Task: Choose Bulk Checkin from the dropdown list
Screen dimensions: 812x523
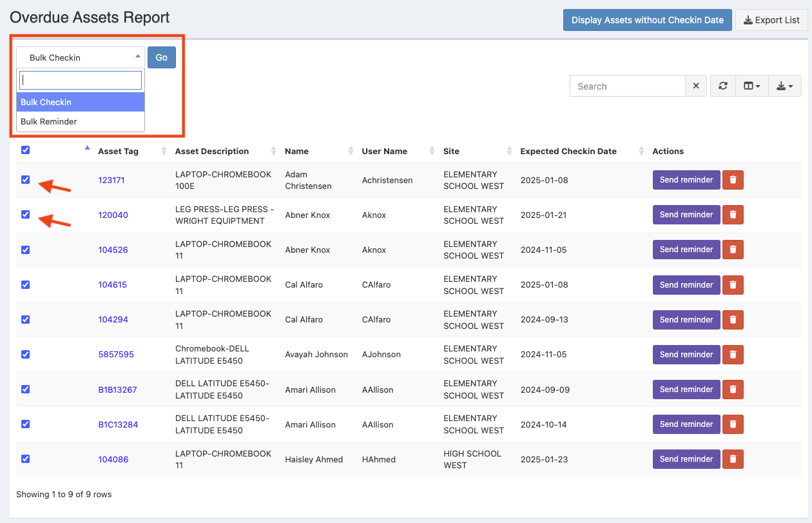Action: tap(46, 102)
